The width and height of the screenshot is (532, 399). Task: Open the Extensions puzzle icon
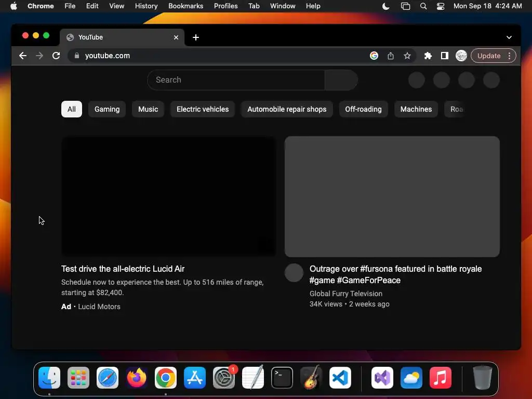[428, 56]
